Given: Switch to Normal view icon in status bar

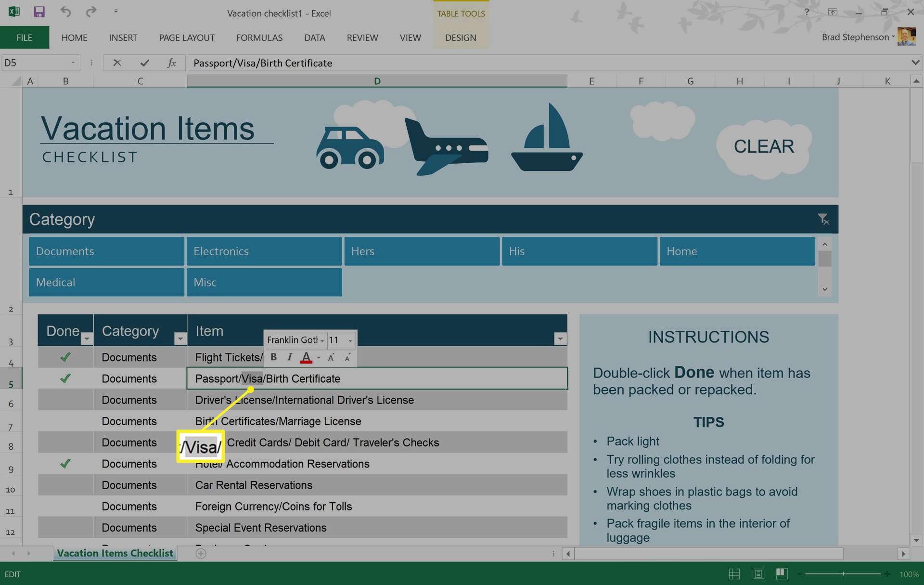Looking at the screenshot, I should [734, 574].
